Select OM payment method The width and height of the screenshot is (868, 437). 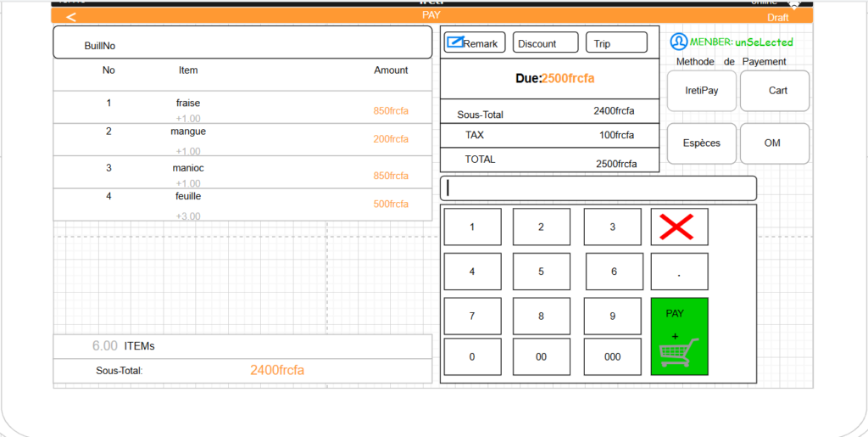[775, 143]
